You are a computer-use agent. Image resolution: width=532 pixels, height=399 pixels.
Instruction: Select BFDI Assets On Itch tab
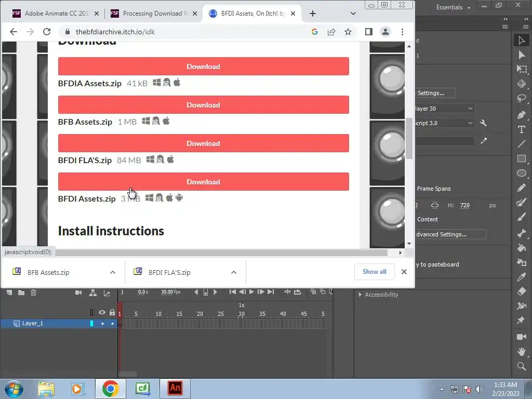pyautogui.click(x=252, y=14)
